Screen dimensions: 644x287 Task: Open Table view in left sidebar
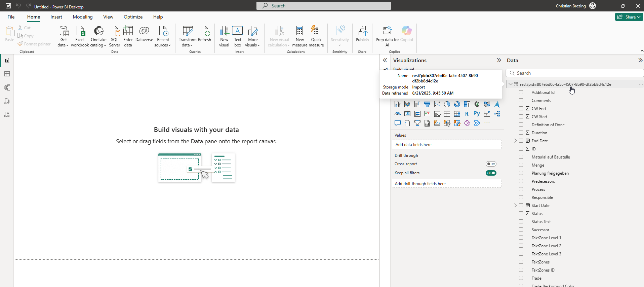pyautogui.click(x=7, y=74)
